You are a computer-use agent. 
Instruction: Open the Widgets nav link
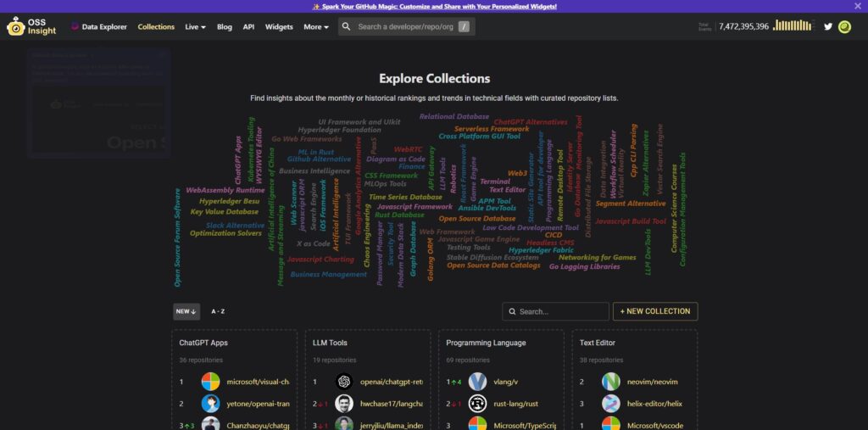click(x=279, y=26)
